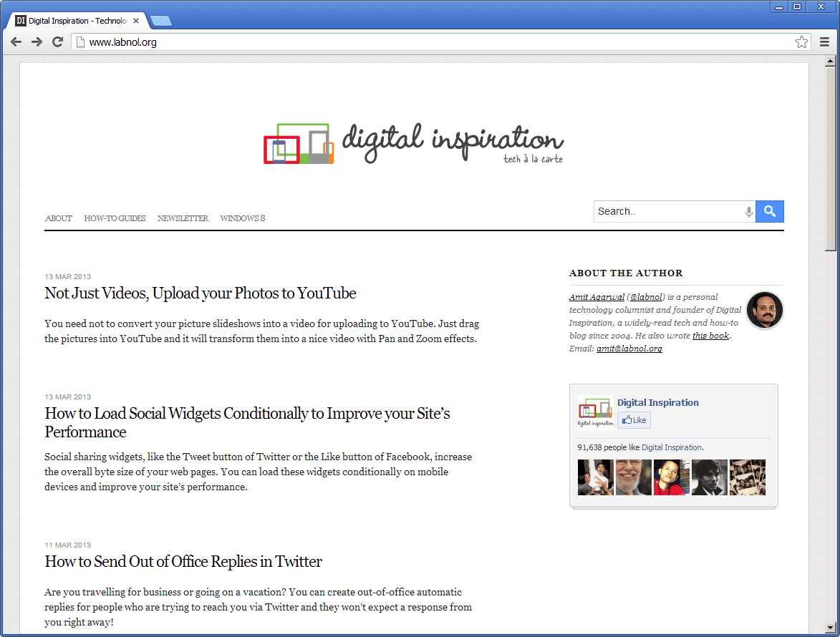Click the Facebook widget logo thumbnail
This screenshot has width=840, height=637.
tap(596, 413)
